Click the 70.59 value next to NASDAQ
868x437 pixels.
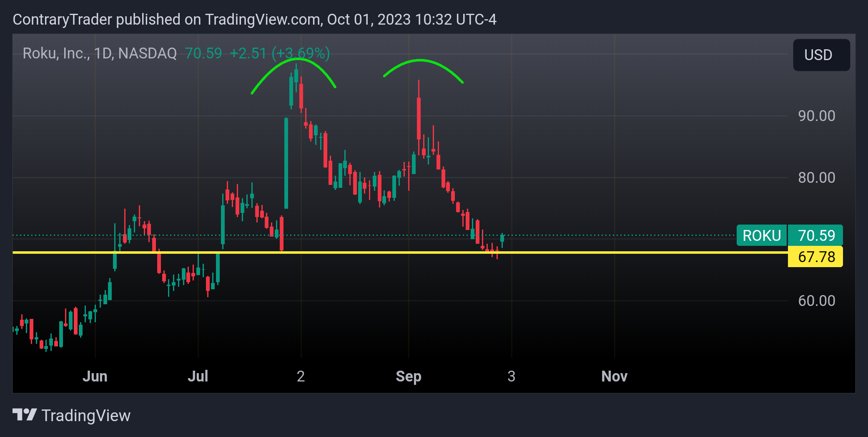[x=203, y=53]
